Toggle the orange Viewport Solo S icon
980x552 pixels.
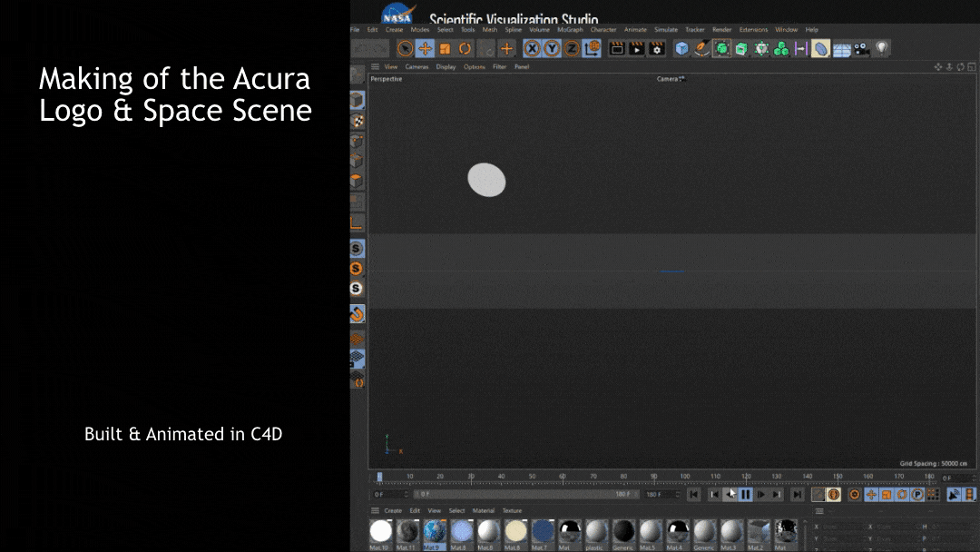click(x=357, y=269)
